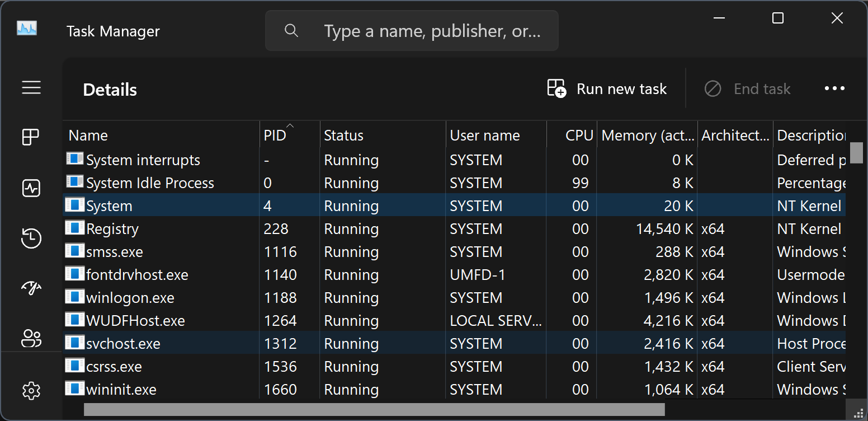Click memory value 4,216 K
The width and height of the screenshot is (868, 421).
coord(669,321)
